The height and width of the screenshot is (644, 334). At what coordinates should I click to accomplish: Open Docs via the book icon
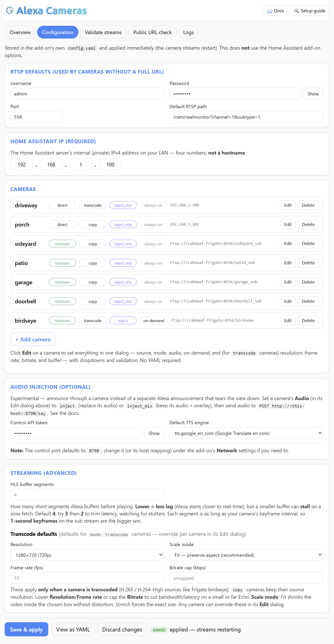269,11
